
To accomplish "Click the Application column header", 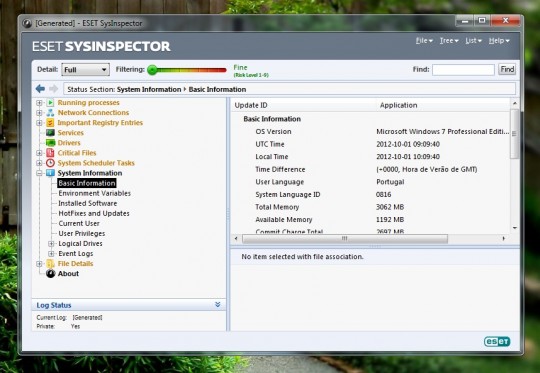I will (443, 105).
